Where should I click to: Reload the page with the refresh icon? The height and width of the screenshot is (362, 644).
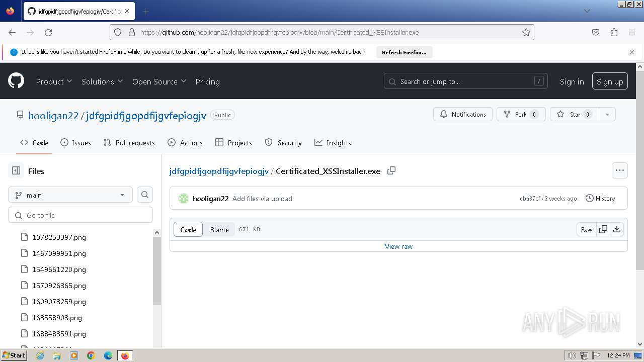pyautogui.click(x=48, y=32)
